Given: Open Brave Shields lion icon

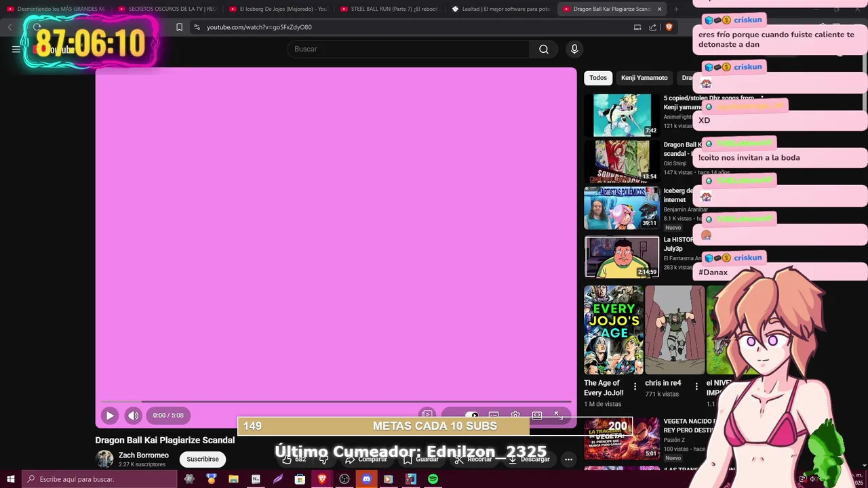Looking at the screenshot, I should pyautogui.click(x=669, y=27).
